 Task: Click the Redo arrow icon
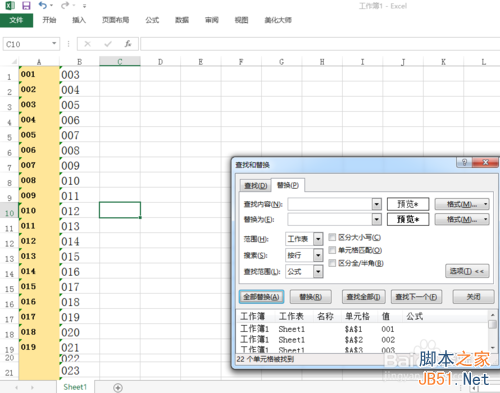[x=65, y=5]
